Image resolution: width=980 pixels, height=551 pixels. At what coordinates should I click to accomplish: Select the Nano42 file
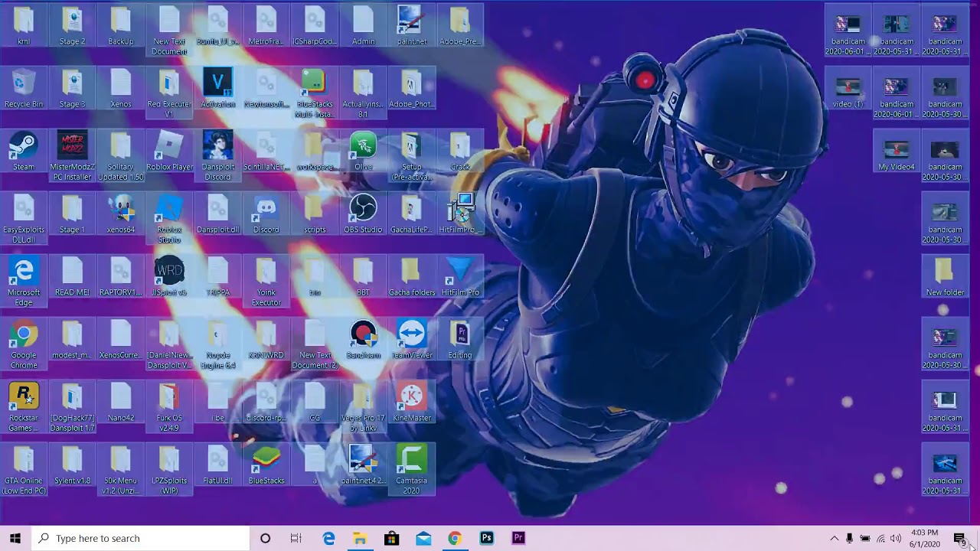point(121,402)
